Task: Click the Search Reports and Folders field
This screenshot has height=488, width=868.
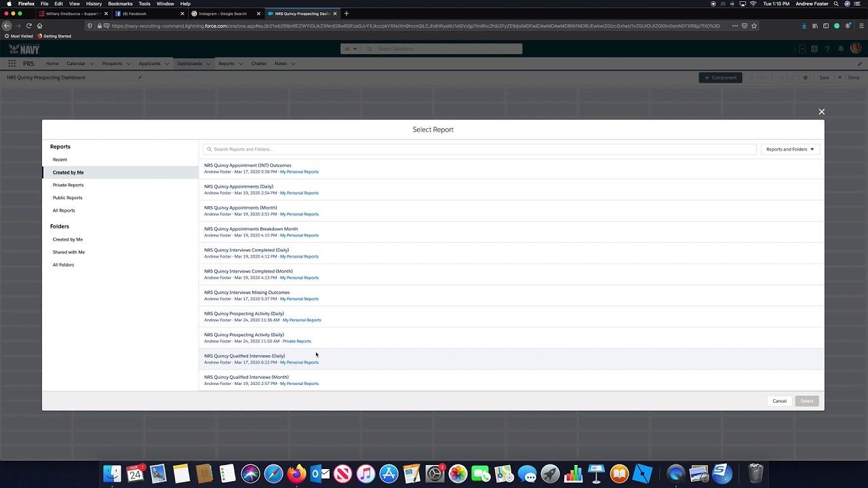Action: (x=479, y=149)
